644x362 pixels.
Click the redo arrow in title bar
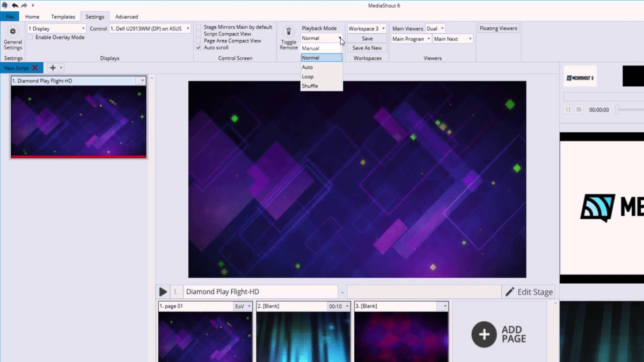click(24, 5)
